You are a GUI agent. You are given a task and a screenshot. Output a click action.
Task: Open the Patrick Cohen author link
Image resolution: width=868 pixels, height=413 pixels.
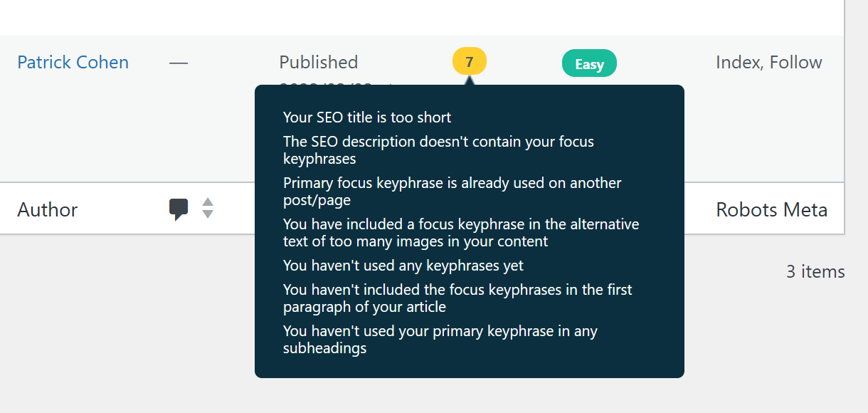[x=73, y=63]
